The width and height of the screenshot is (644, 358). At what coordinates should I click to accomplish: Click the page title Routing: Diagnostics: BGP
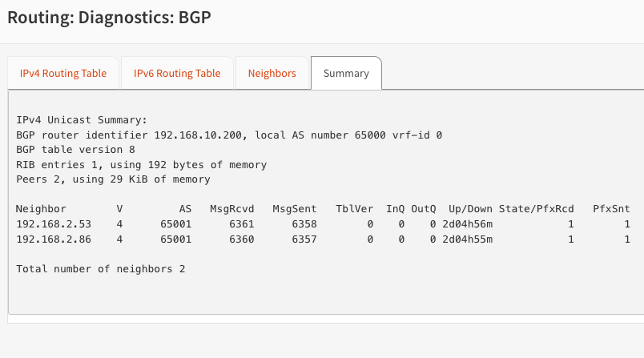[x=109, y=18]
